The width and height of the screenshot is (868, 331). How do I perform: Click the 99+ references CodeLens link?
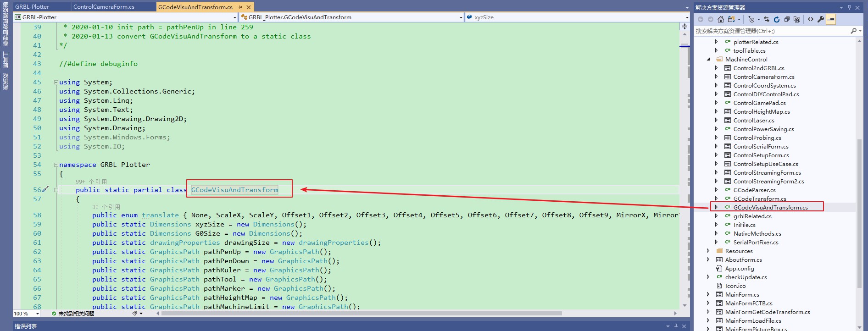coord(91,182)
